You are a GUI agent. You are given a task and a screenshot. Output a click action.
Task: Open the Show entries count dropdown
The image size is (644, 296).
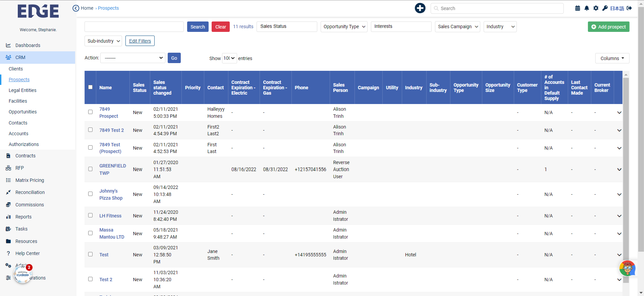coord(229,58)
